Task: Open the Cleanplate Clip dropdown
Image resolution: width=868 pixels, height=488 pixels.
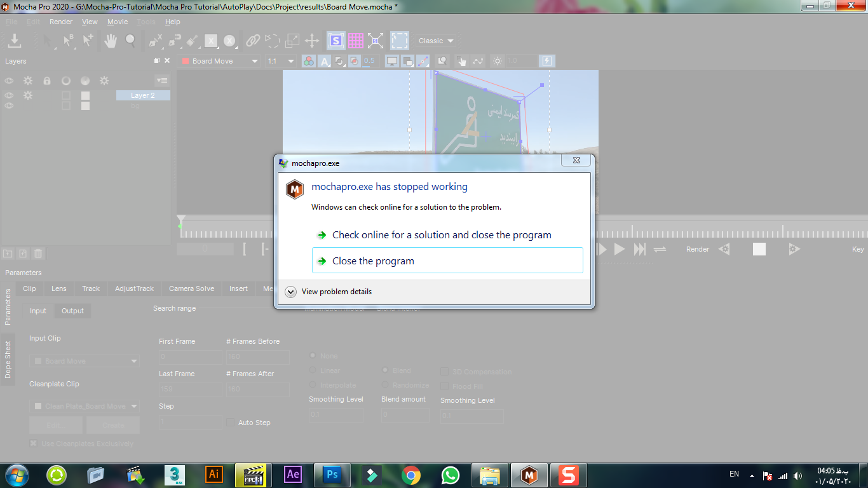Action: pos(85,406)
